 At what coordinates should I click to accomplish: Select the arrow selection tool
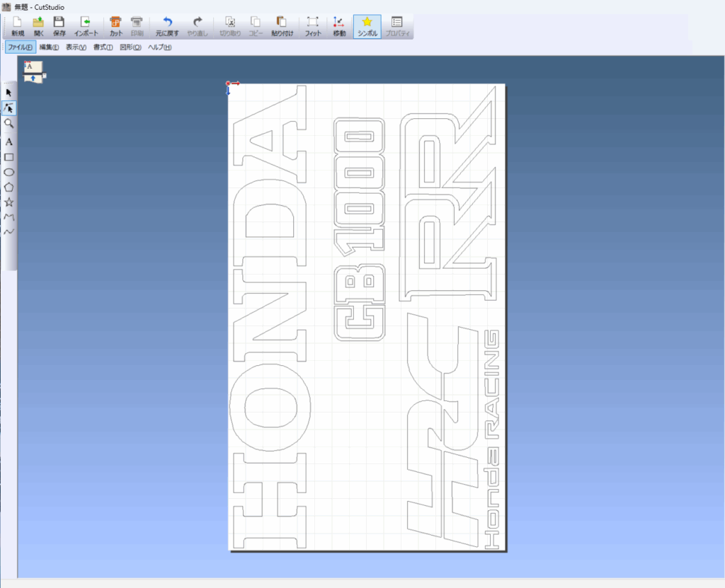pyautogui.click(x=8, y=93)
